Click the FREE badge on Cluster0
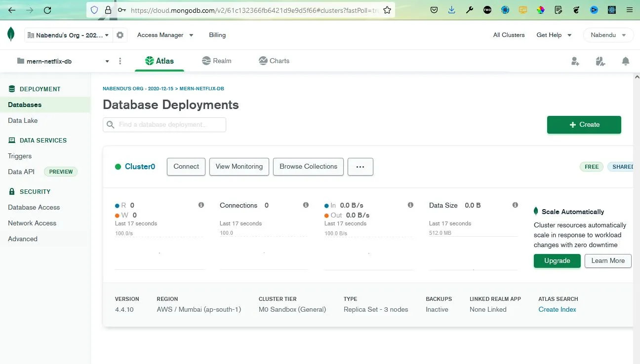The width and height of the screenshot is (640, 364). tap(592, 167)
